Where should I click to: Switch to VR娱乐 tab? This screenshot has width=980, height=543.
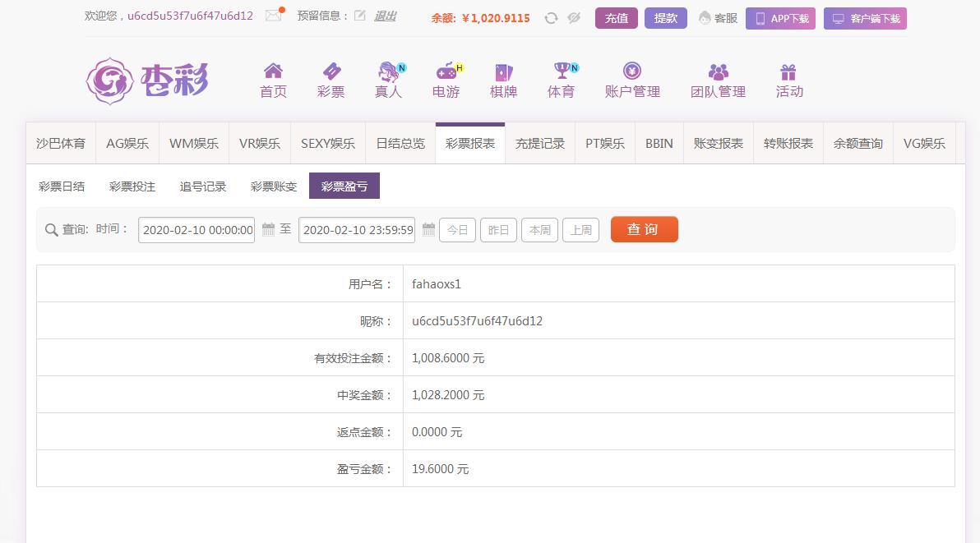point(259,144)
